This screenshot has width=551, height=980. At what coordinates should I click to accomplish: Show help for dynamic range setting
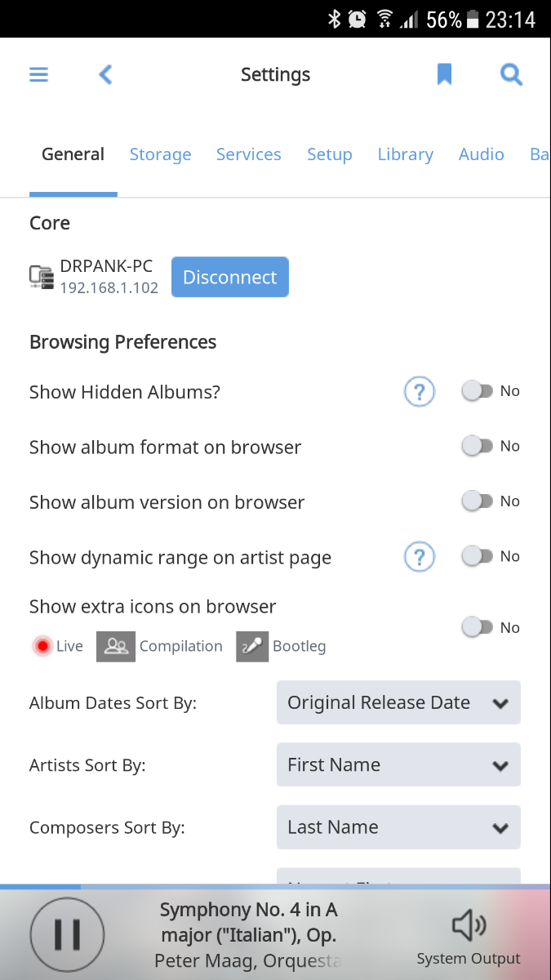420,558
